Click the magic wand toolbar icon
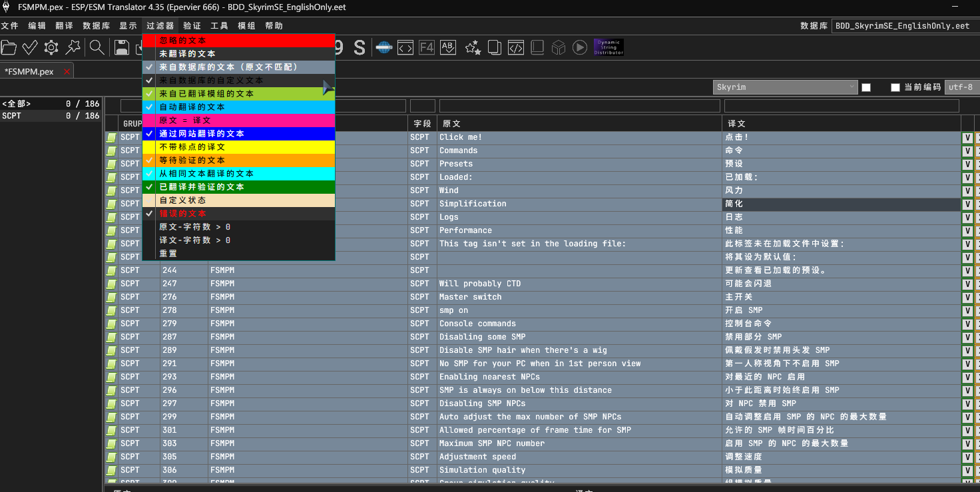Image resolution: width=980 pixels, height=492 pixels. coord(73,47)
